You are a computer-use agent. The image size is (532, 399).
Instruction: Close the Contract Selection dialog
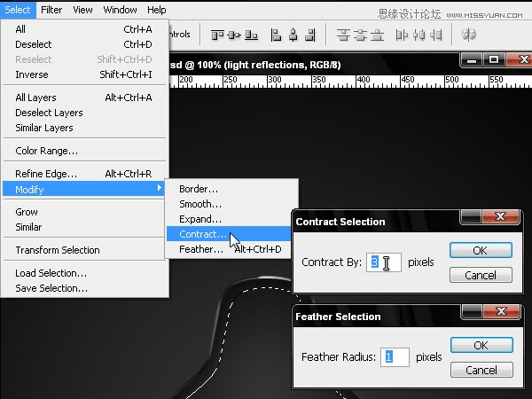[501, 216]
